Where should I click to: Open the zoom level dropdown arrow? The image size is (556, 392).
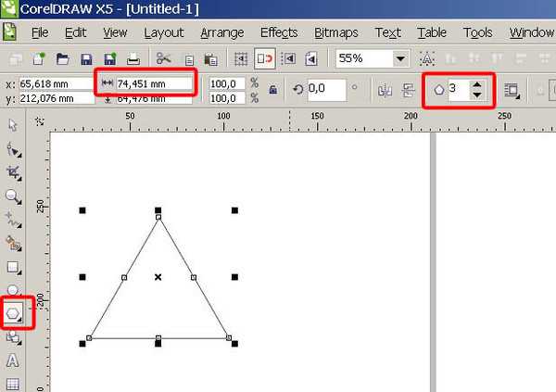point(400,58)
